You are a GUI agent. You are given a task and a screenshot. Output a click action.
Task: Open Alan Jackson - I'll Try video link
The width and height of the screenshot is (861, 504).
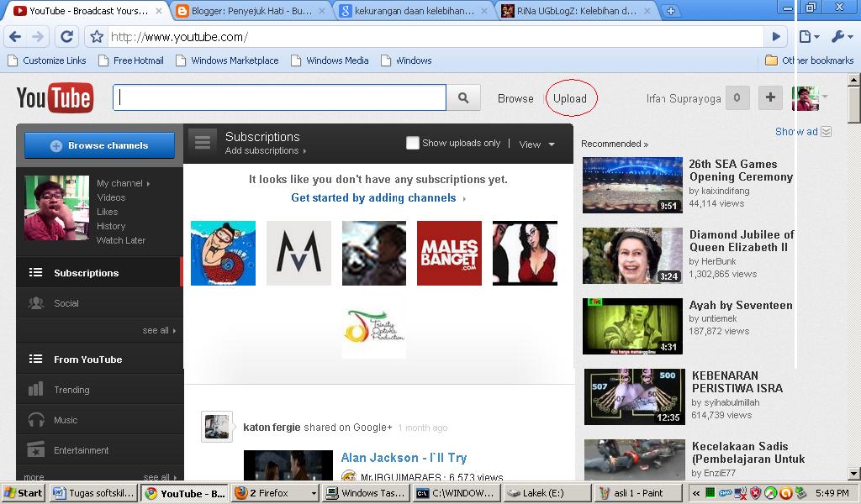click(x=404, y=458)
